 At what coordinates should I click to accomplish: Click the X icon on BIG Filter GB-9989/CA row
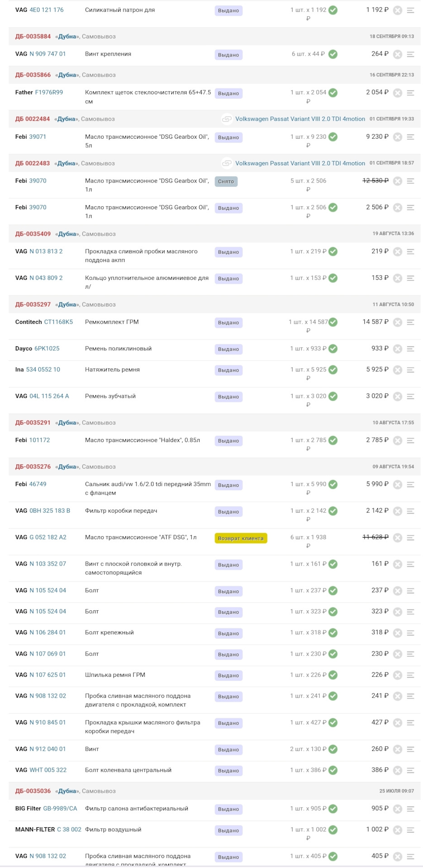[397, 809]
